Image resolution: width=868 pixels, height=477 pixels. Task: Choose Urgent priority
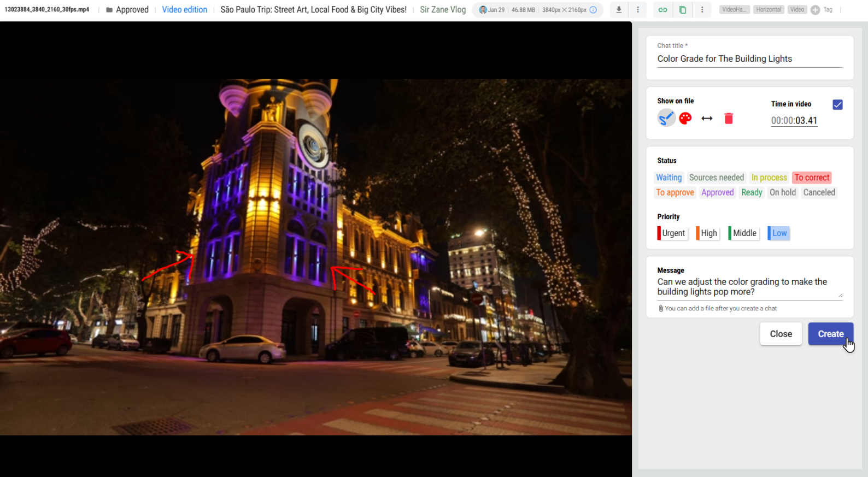point(672,233)
